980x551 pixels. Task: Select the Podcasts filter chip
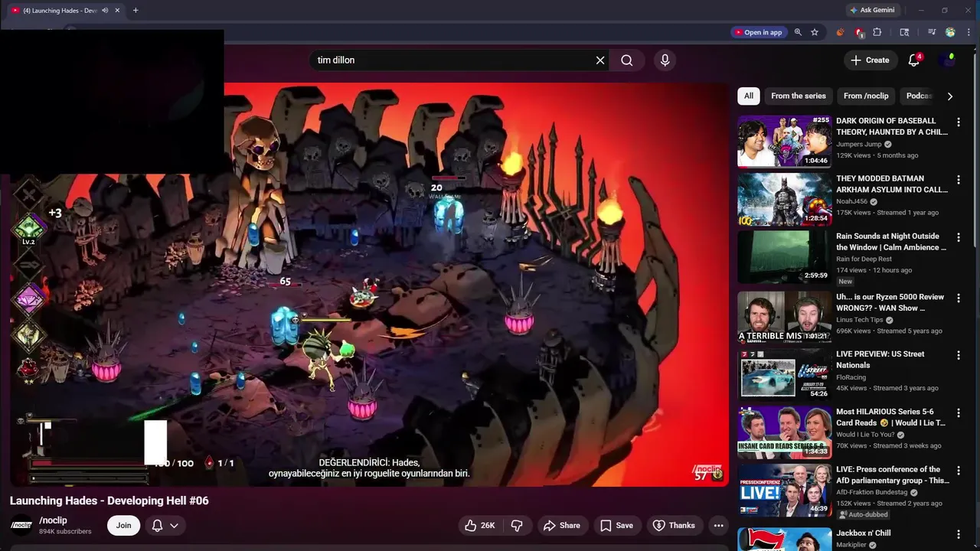click(919, 96)
